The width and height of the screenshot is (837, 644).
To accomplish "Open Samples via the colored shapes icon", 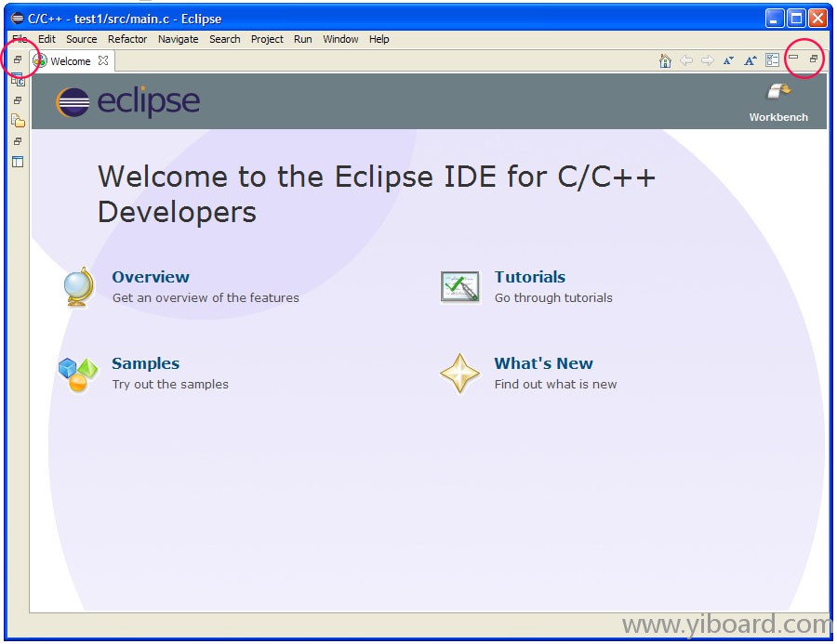I will (x=78, y=375).
